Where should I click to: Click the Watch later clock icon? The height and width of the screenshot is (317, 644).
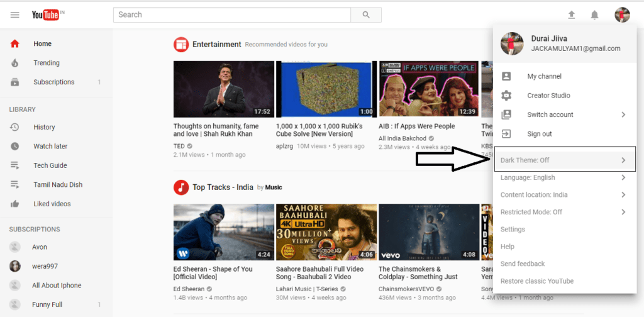[x=15, y=146]
